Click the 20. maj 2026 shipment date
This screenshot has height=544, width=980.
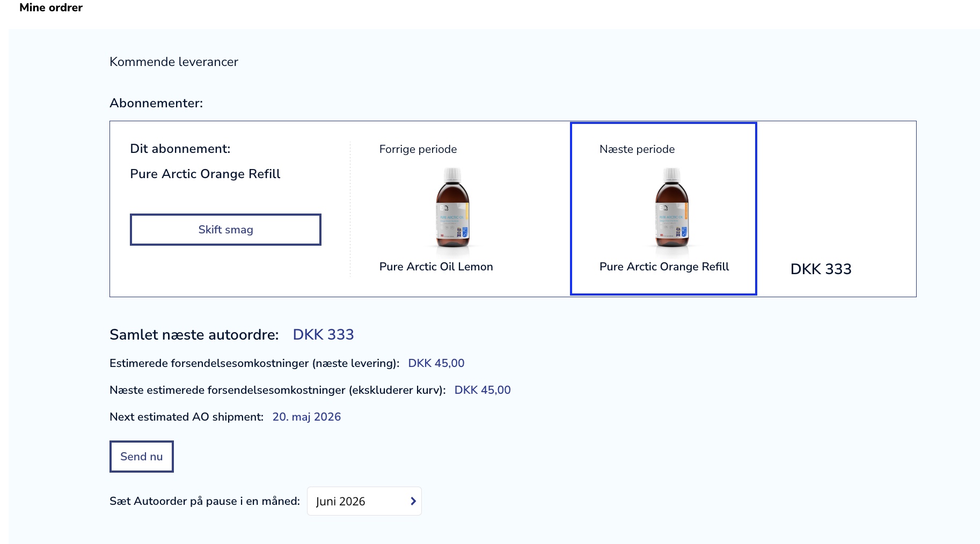pyautogui.click(x=306, y=417)
